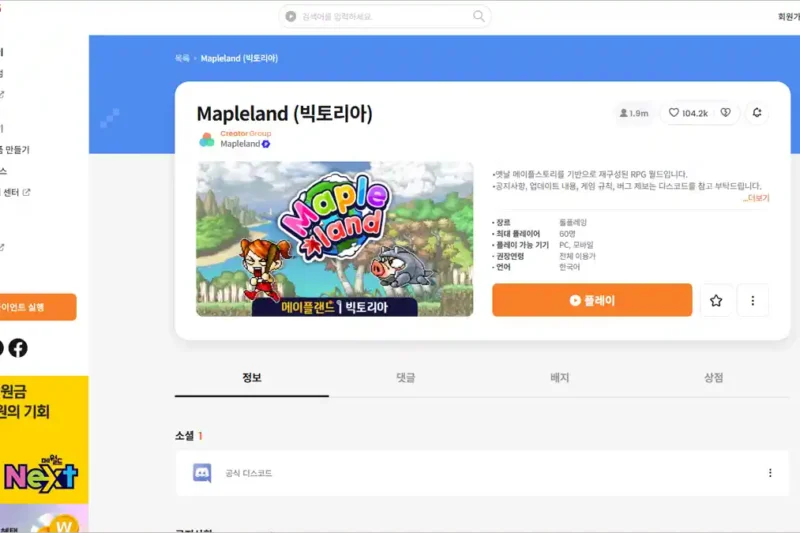800x533 pixels.
Task: Focus the search input field
Action: [385, 16]
